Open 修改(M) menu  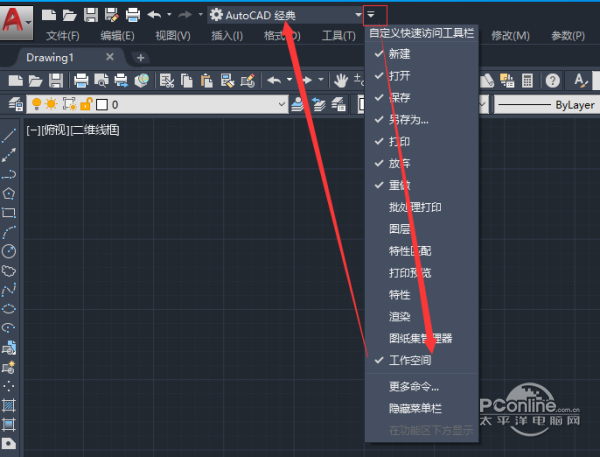tap(510, 36)
